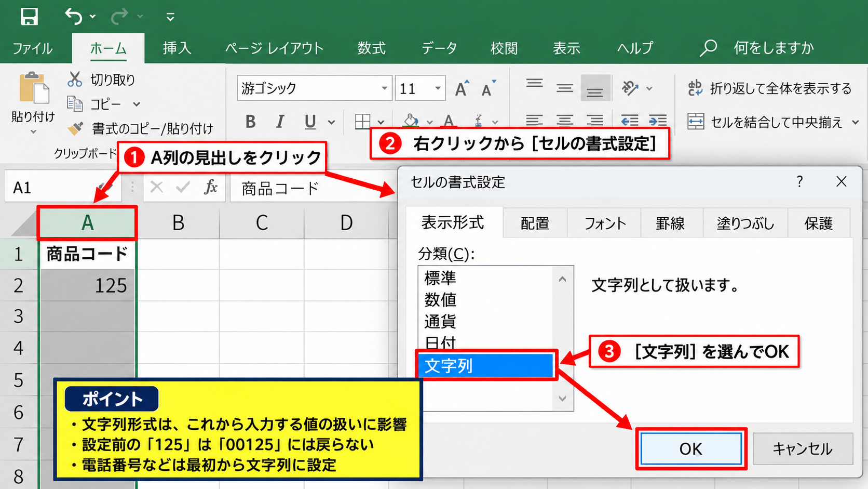
Task: Click 書式のコピー/貼り付け format painter
Action: pos(141,128)
